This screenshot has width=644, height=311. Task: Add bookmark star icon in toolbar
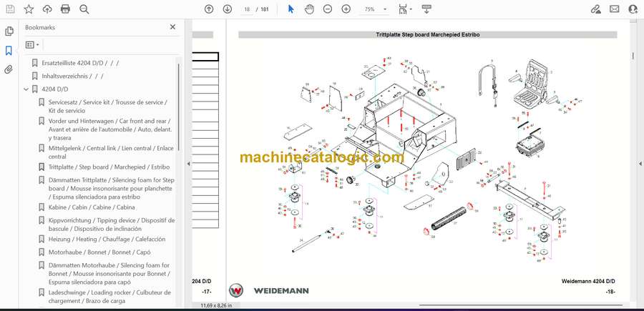[29, 9]
